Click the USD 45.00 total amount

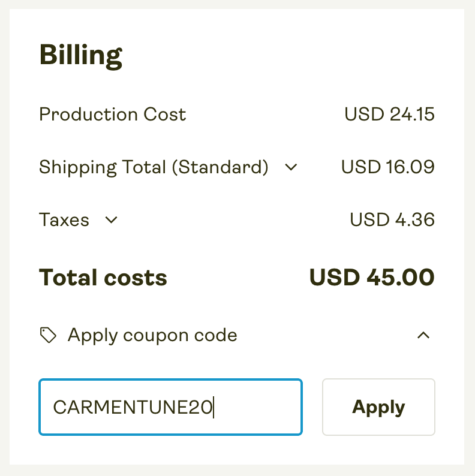point(372,278)
